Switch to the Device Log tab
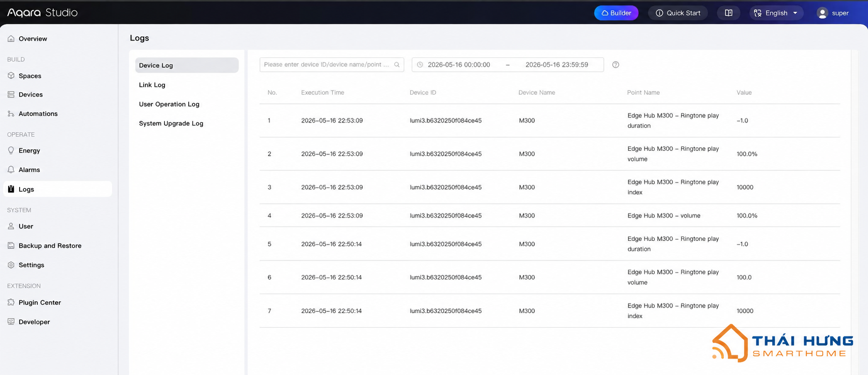This screenshot has height=375, width=868. pyautogui.click(x=187, y=65)
